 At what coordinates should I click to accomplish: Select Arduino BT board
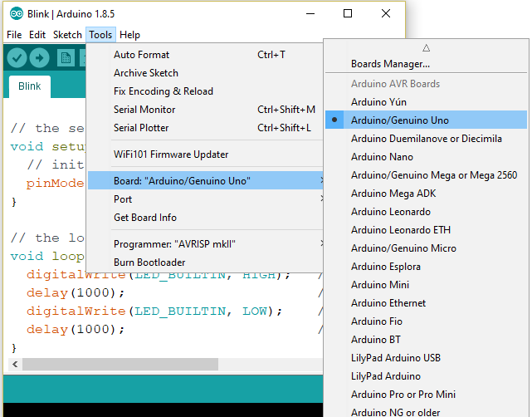coord(426,340)
